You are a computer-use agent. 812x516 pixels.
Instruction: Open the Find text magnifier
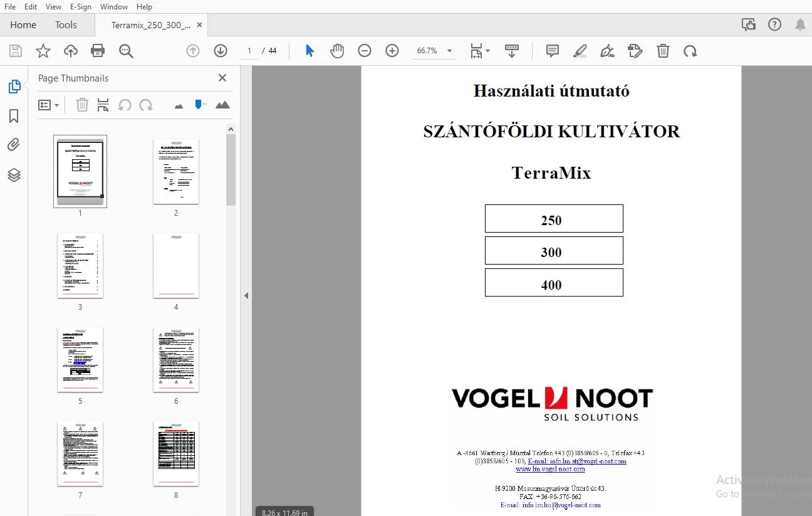click(126, 51)
